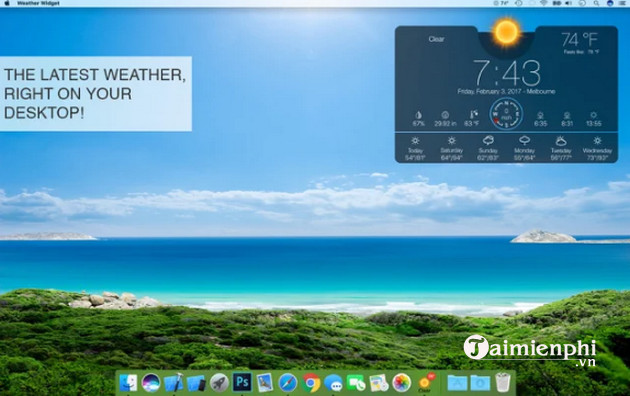Select the Saturday forecast sun icon

click(452, 141)
